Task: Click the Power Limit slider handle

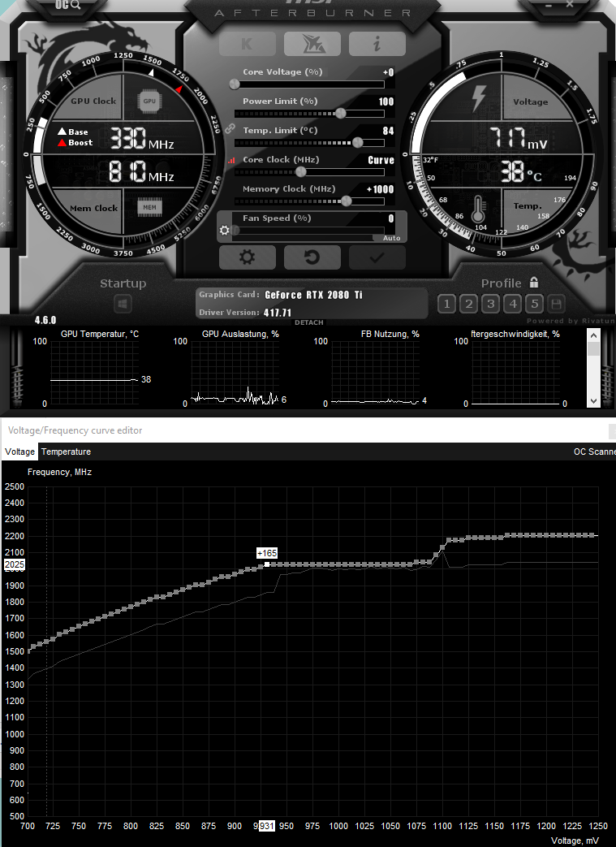Action: click(341, 114)
